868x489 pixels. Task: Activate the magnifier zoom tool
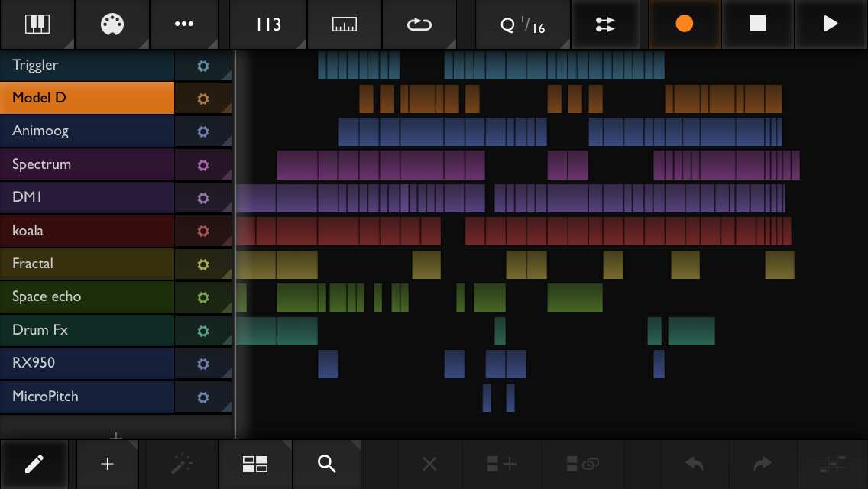pos(327,464)
